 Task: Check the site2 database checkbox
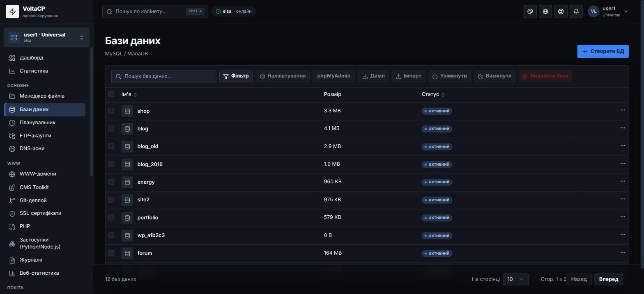pyautogui.click(x=111, y=200)
